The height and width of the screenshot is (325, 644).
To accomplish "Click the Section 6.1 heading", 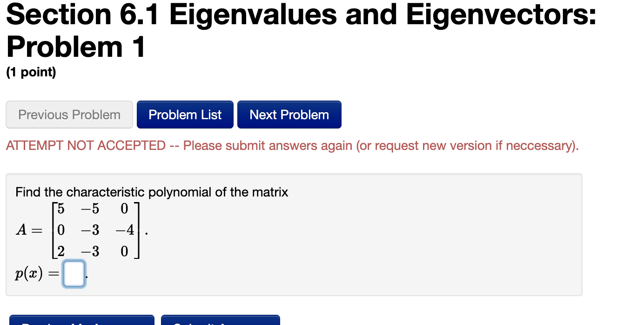I will coord(300,15).
